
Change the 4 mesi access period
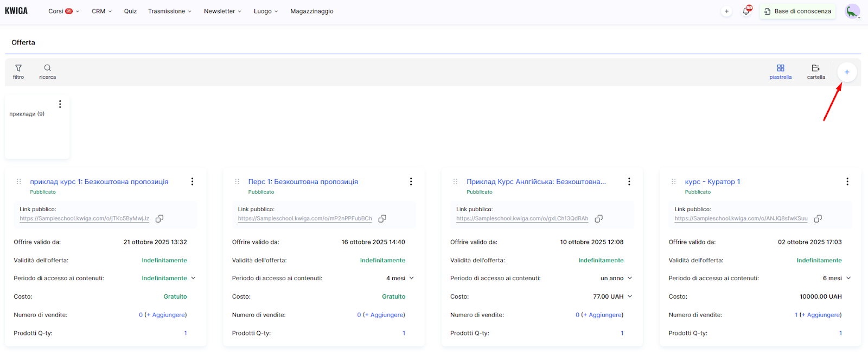coord(400,278)
